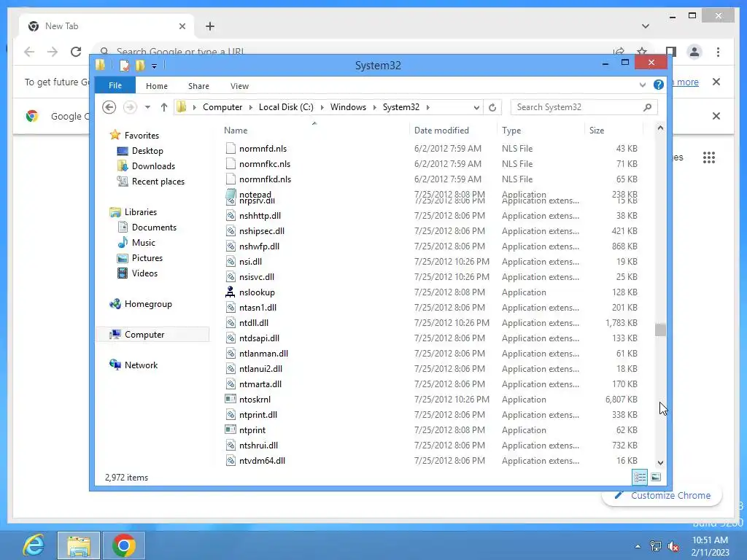Image resolution: width=747 pixels, height=560 pixels.
Task: Open address bar history dropdown
Action: [x=476, y=108]
